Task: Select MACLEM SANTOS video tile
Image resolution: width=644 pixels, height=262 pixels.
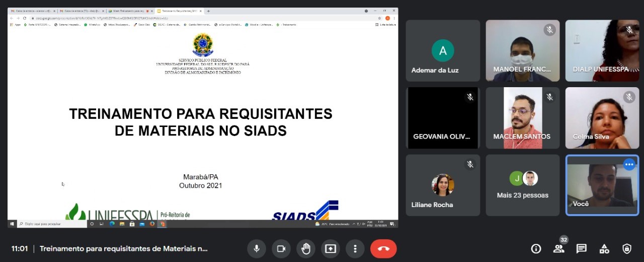Action: (522, 118)
